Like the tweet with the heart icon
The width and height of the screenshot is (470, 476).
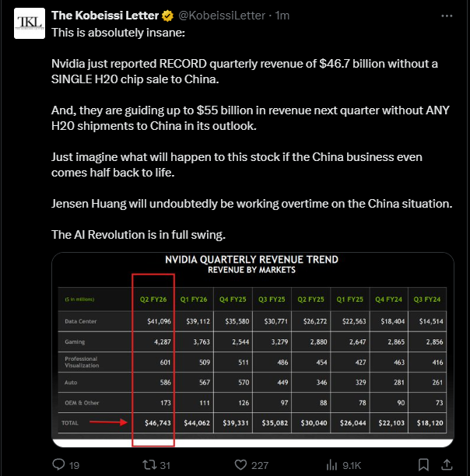click(x=238, y=465)
